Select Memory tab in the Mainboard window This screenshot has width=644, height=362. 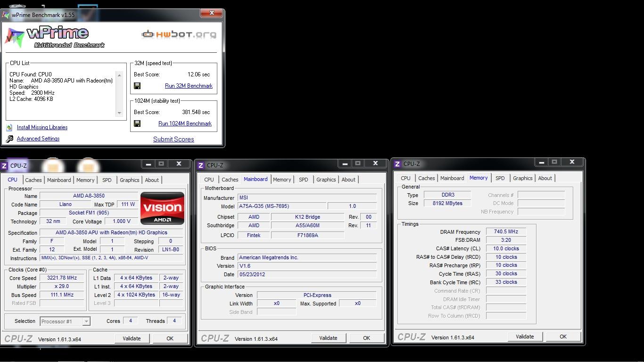pyautogui.click(x=282, y=180)
